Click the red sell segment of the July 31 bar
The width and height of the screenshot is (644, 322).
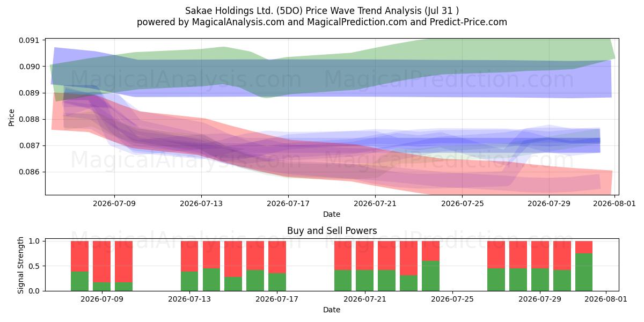[584, 247]
